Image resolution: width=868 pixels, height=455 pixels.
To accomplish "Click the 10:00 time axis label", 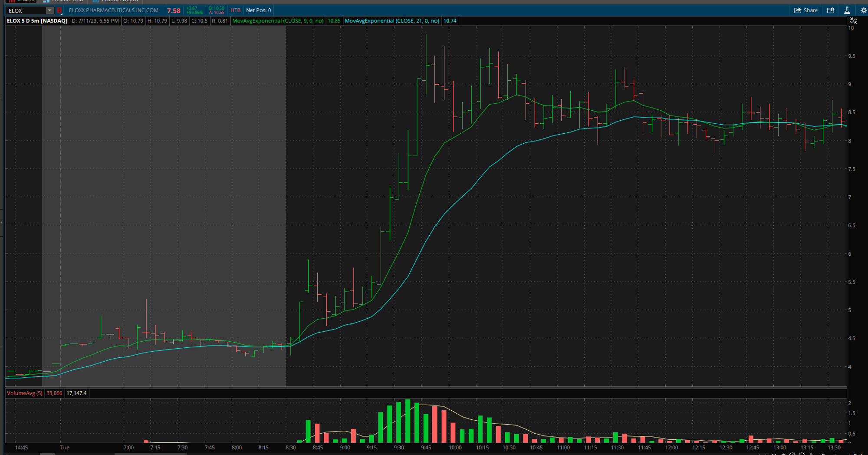I will pos(455,448).
